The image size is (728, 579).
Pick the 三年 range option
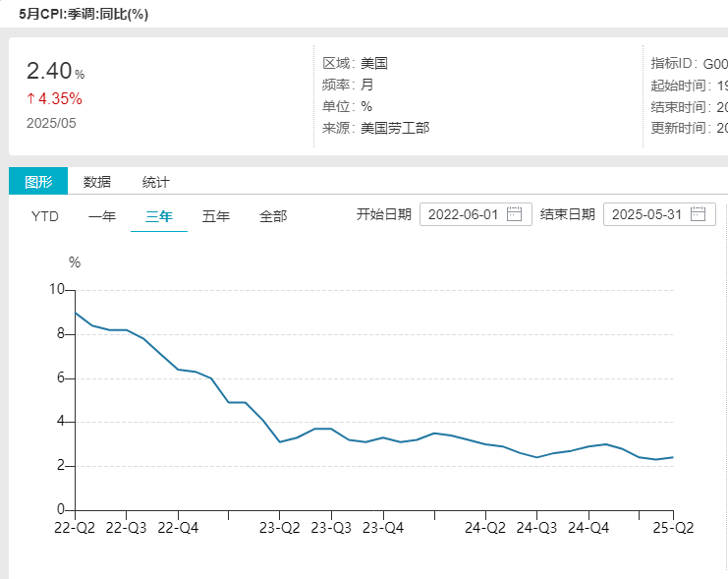(x=159, y=216)
